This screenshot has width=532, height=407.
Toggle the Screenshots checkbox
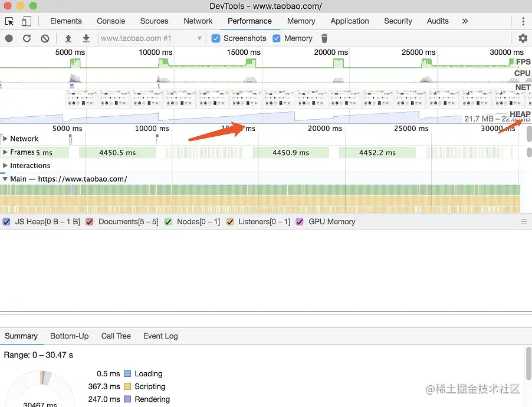pyautogui.click(x=215, y=38)
